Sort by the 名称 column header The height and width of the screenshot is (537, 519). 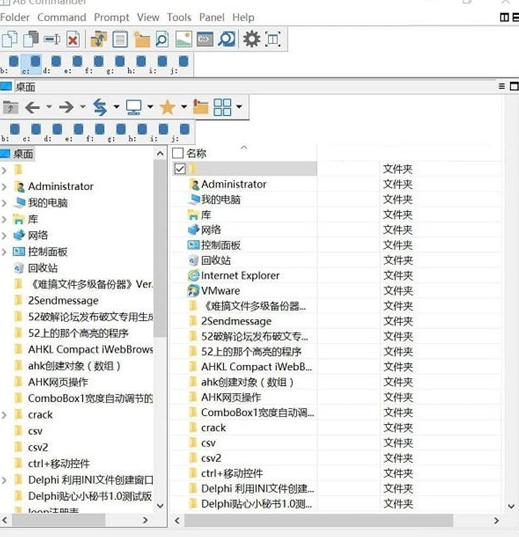pos(196,153)
